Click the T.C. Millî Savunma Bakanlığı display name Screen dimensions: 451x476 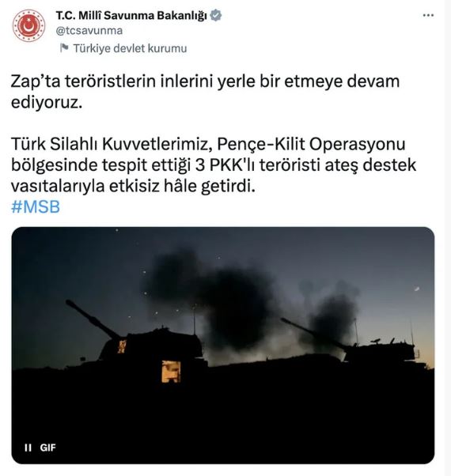click(x=131, y=16)
